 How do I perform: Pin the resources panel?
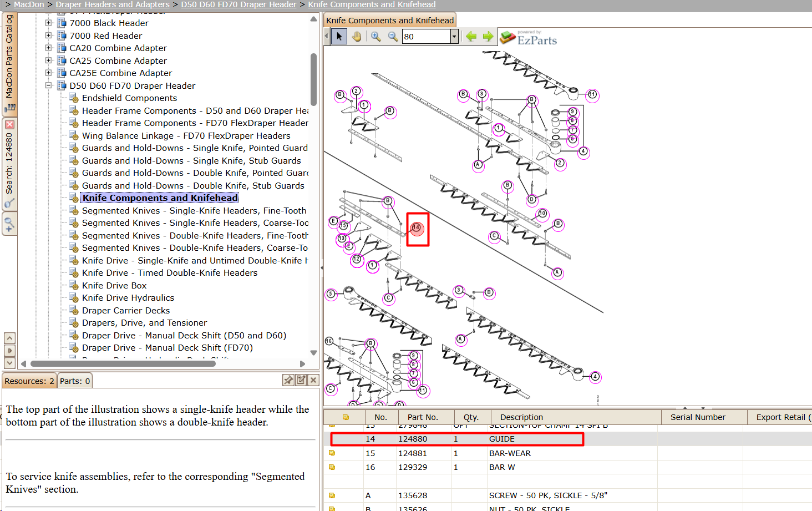[288, 380]
